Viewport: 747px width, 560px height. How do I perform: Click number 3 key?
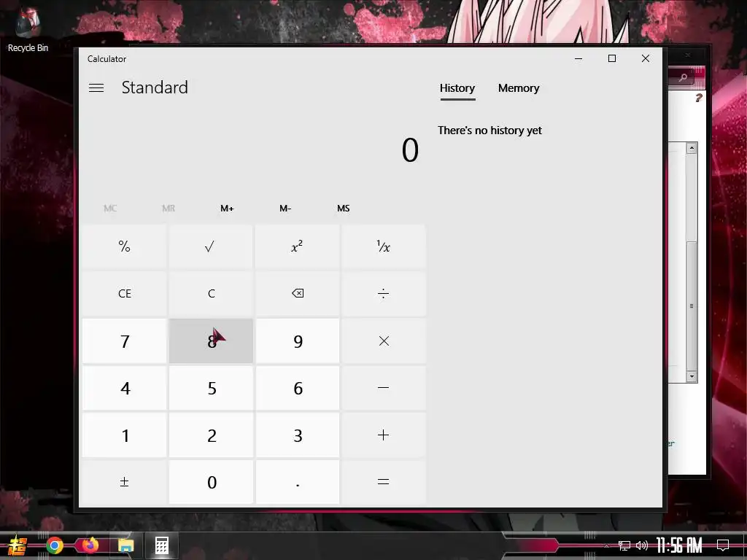pyautogui.click(x=298, y=435)
